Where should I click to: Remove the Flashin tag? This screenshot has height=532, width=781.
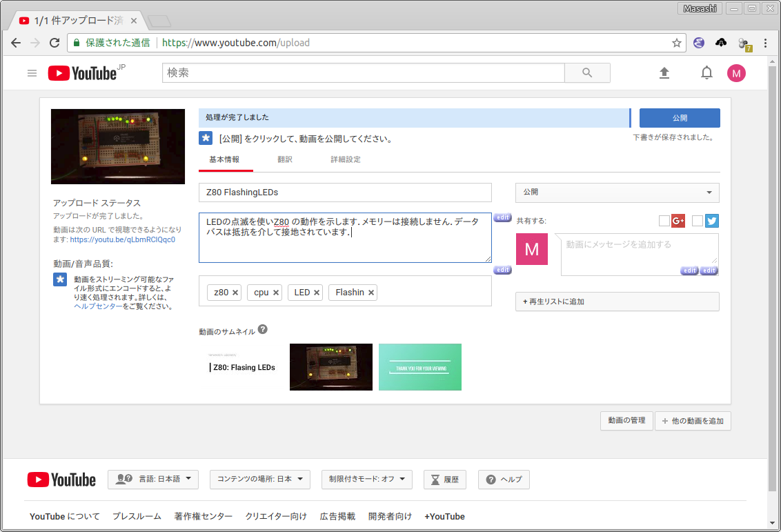(x=371, y=293)
